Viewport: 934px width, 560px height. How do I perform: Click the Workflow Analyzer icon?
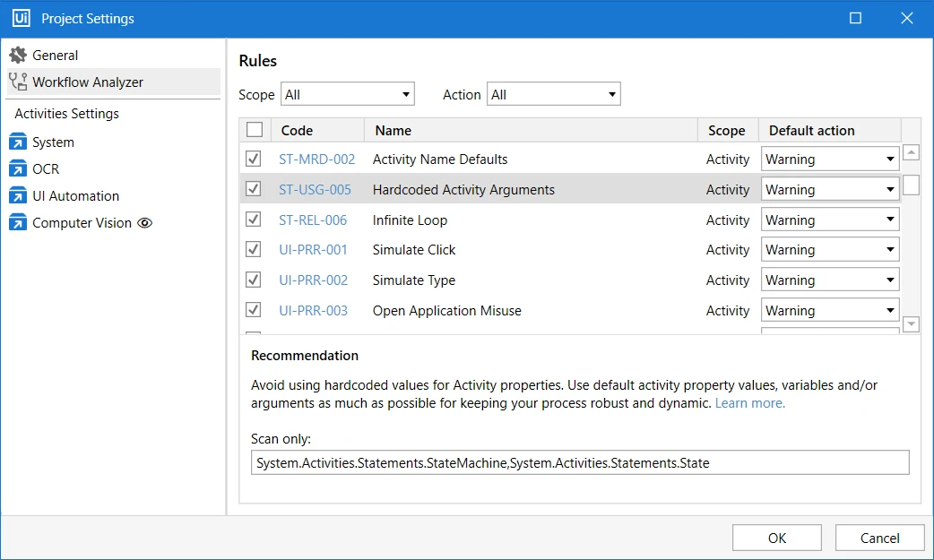click(18, 82)
